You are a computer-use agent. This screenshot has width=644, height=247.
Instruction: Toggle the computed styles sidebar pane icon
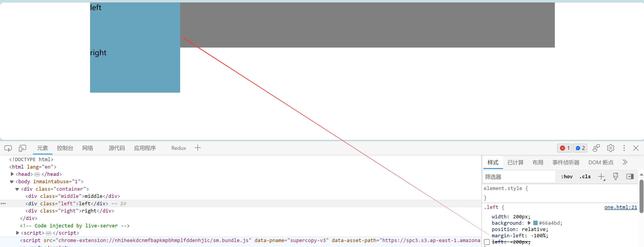pos(630,176)
